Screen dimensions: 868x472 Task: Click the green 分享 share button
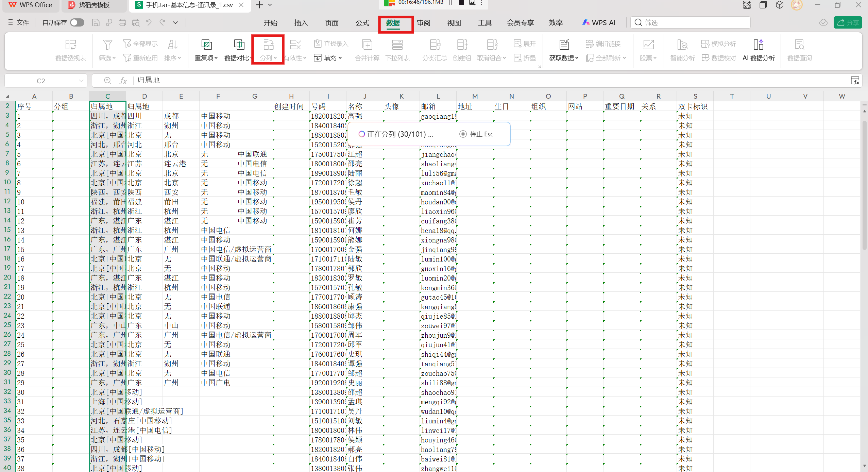click(847, 23)
